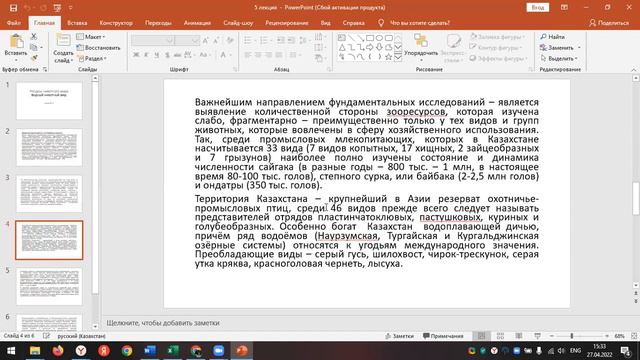Switch to the Insert (Вставка) tab

[x=77, y=23]
